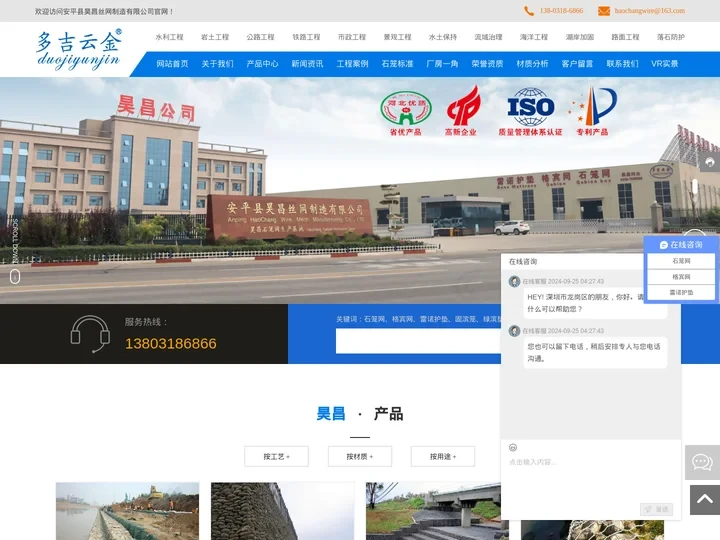Open 新闻资讯 menu item
The image size is (720, 540).
pos(307,64)
